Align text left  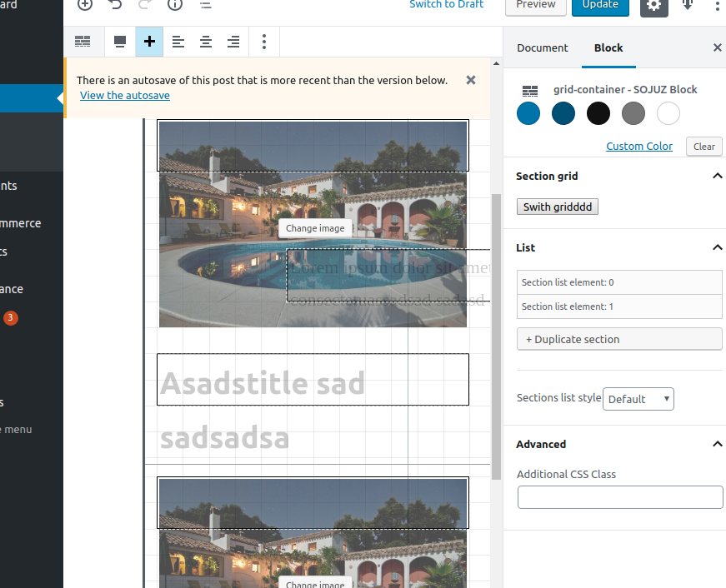point(178,42)
